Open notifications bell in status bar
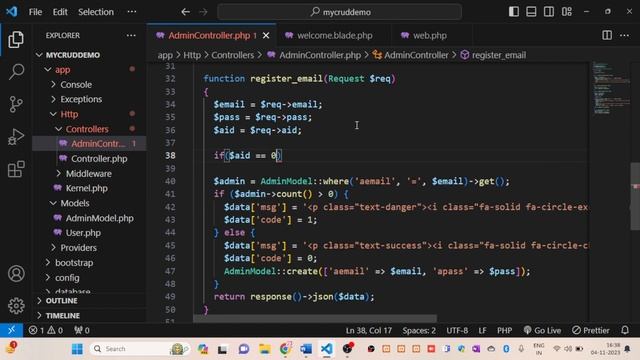The image size is (640, 360). [x=625, y=330]
